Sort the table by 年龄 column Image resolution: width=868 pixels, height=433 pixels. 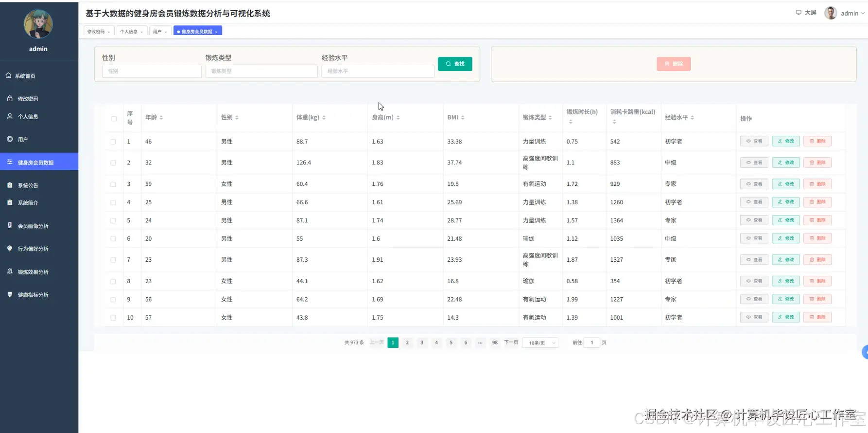161,118
